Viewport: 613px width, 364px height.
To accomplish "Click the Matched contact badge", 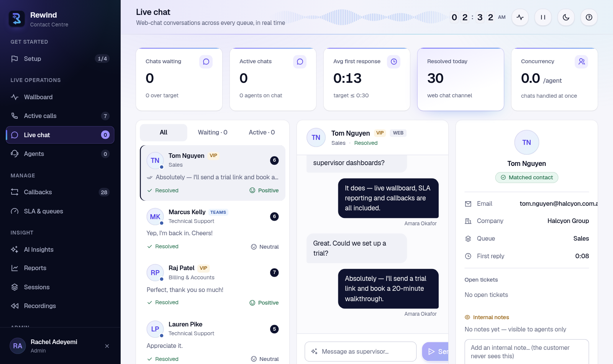I will coord(526,177).
